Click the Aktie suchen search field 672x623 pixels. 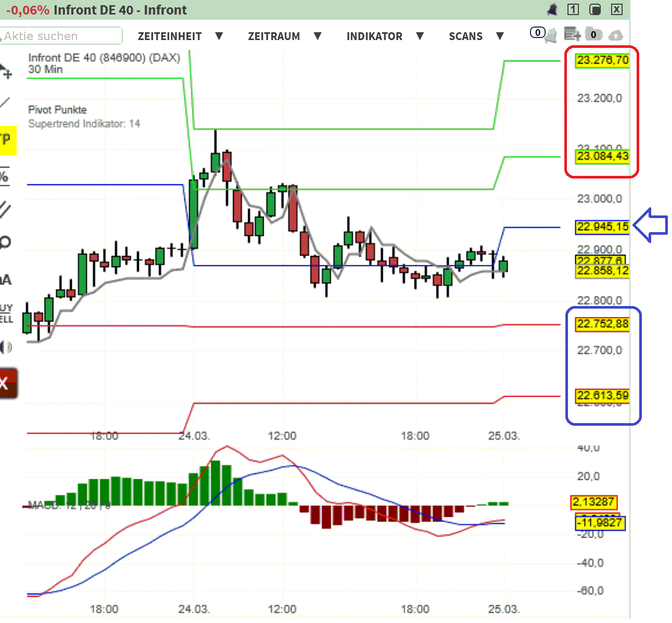pyautogui.click(x=61, y=36)
